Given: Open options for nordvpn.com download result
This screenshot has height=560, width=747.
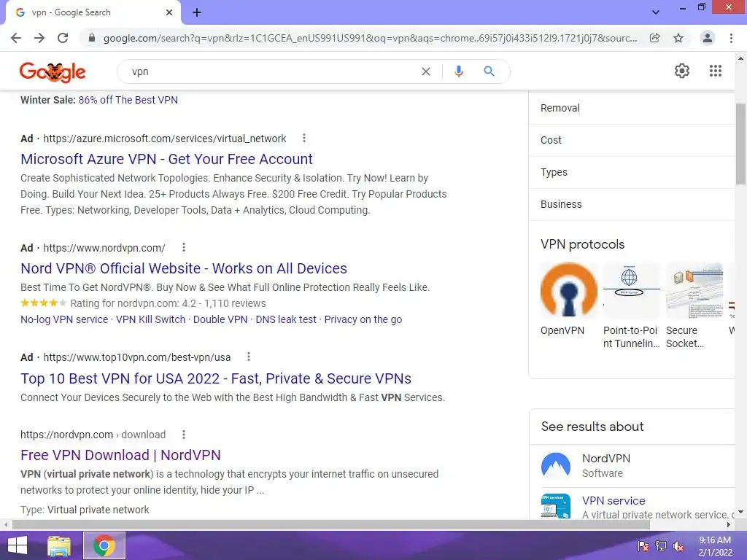Looking at the screenshot, I should pos(183,435).
